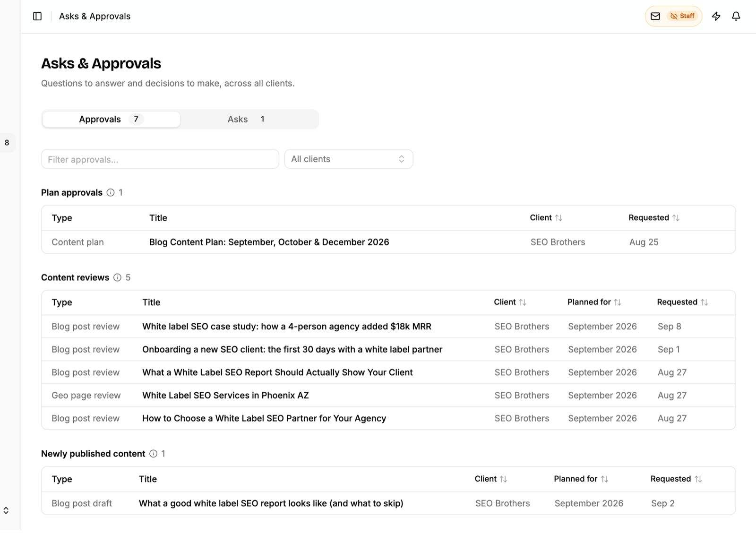Image resolution: width=756 pixels, height=535 pixels.
Task: Sort Plan approvals by Requested
Action: coord(654,217)
